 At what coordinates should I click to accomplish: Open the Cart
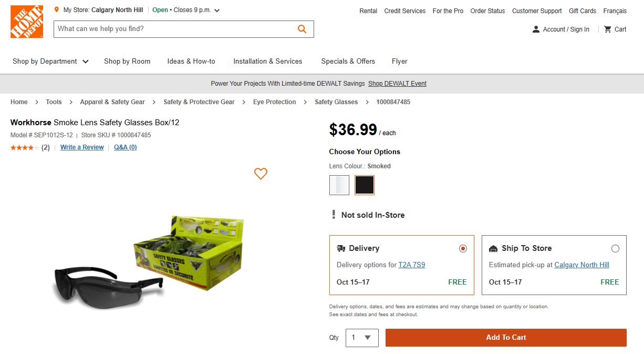[x=615, y=29]
